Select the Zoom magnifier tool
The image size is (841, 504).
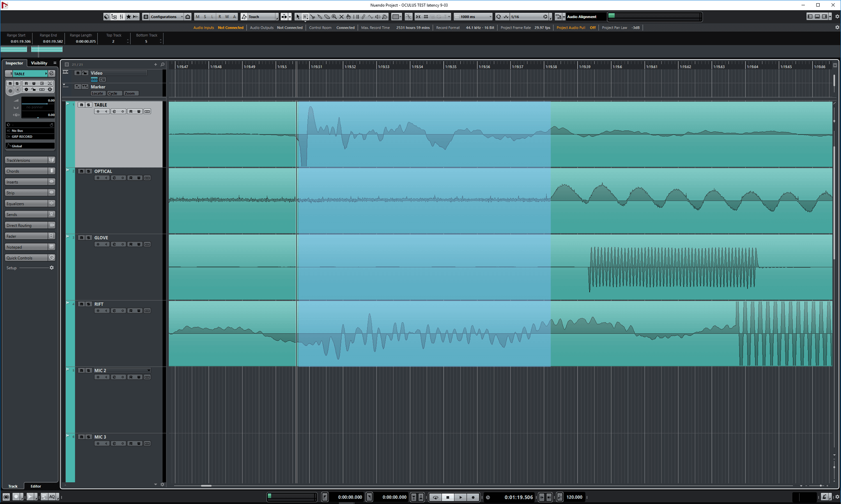[x=334, y=17]
